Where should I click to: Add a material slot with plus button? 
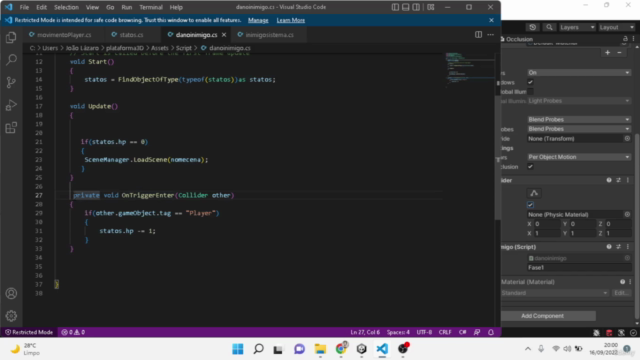pyautogui.click(x=607, y=53)
